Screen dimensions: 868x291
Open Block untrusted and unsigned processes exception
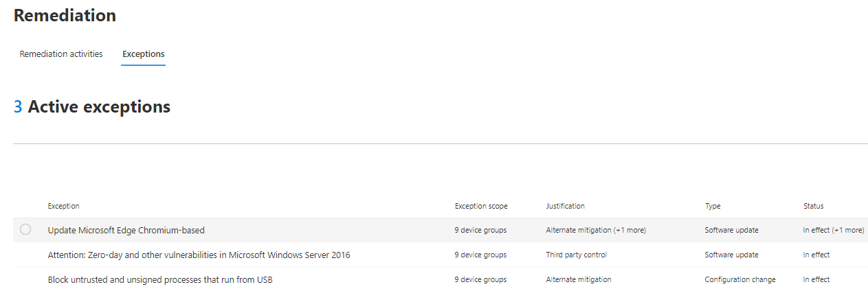[160, 279]
